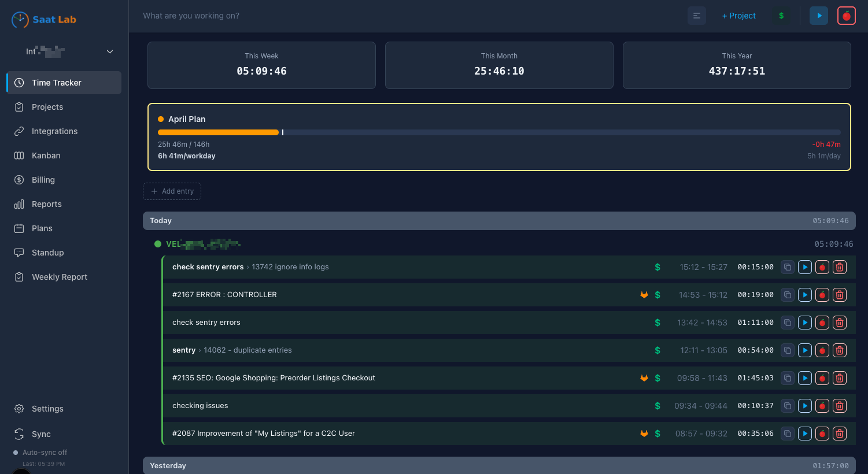Duplicate the '#2167 ERROR : CONTROLLER' entry
This screenshot has height=474, width=868.
(x=788, y=295)
